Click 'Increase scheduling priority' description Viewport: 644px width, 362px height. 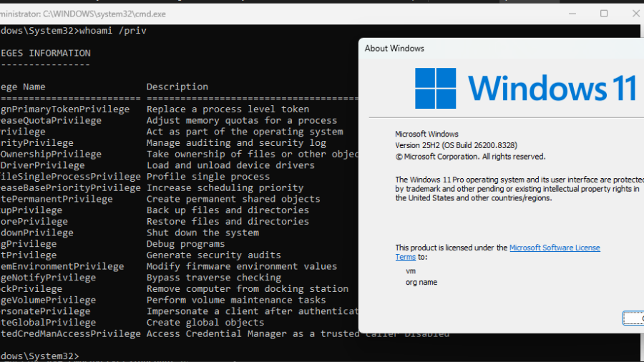(225, 187)
